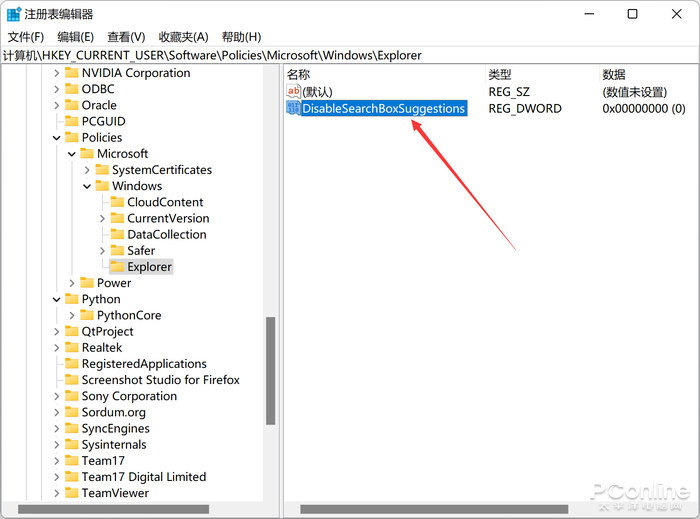
Task: Click the RegisteredApplications folder icon
Action: (x=71, y=363)
